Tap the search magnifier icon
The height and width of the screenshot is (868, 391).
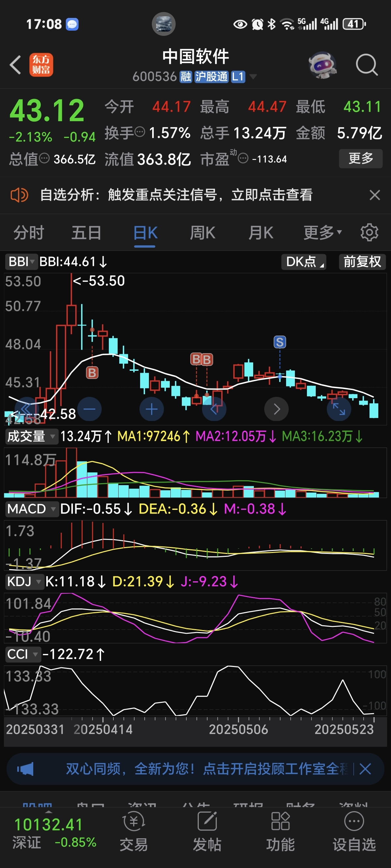coord(367,65)
